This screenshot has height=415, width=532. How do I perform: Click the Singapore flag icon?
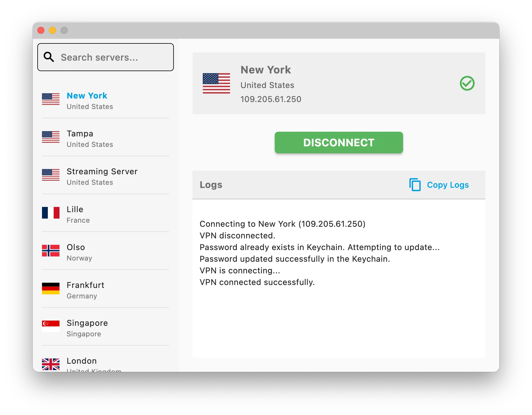point(51,326)
